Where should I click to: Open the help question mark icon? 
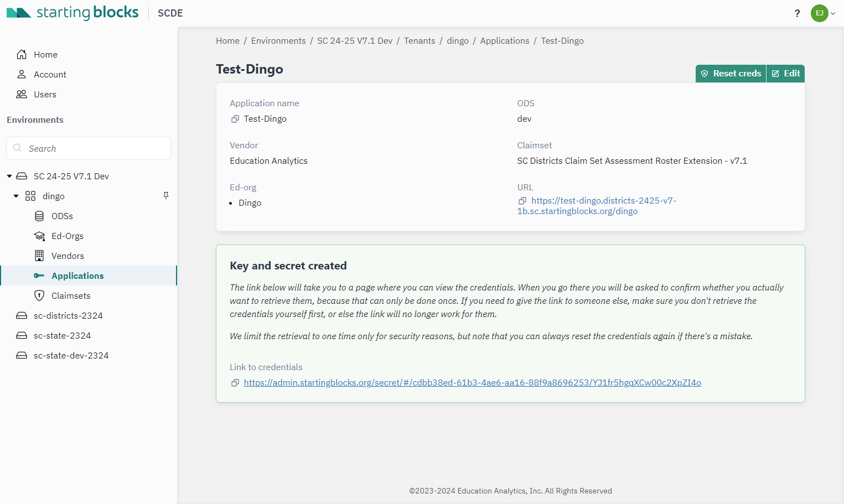tap(797, 13)
